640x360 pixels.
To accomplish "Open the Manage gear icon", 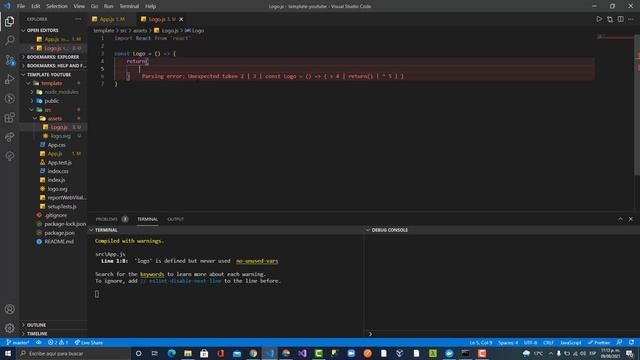I will click(9, 328).
